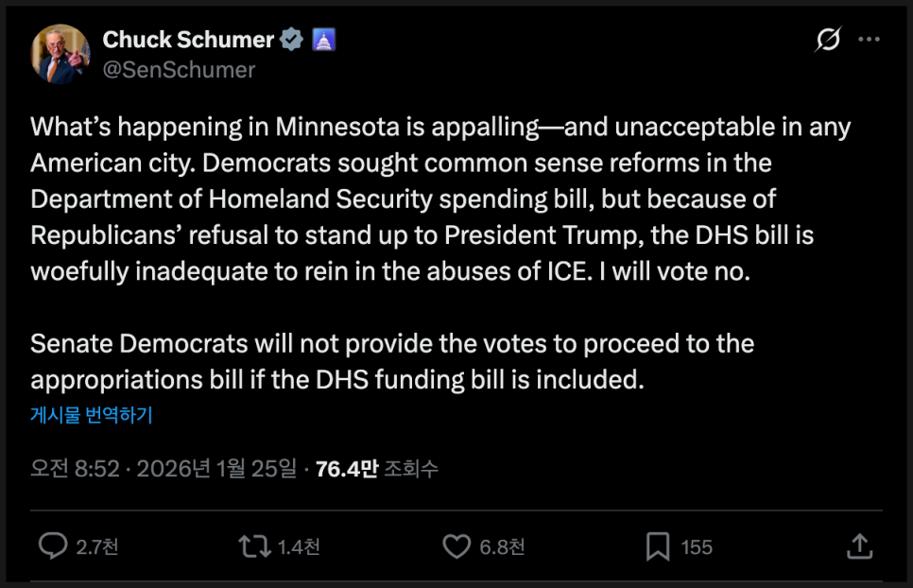This screenshot has height=588, width=913.
Task: Open the three-dot more options menu
Action: pos(869,40)
